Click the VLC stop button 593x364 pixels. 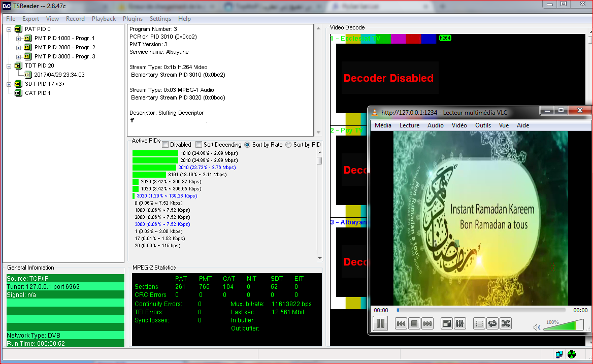414,323
